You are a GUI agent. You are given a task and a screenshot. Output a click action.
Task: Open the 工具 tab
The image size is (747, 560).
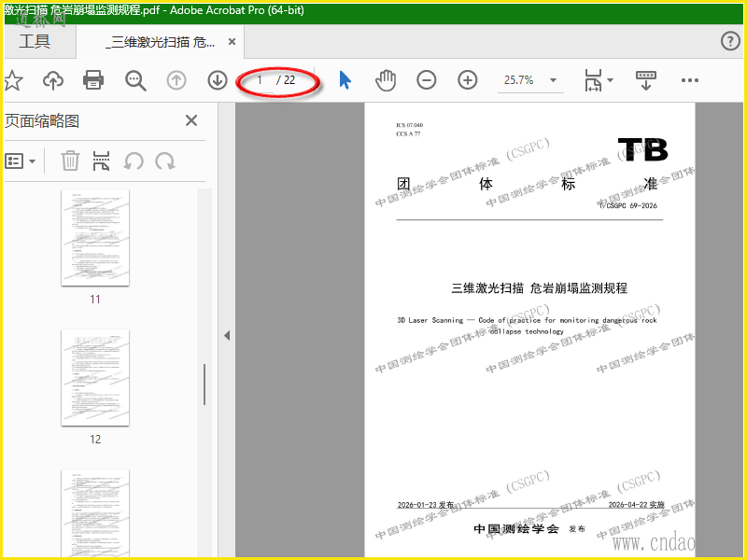pos(35,42)
